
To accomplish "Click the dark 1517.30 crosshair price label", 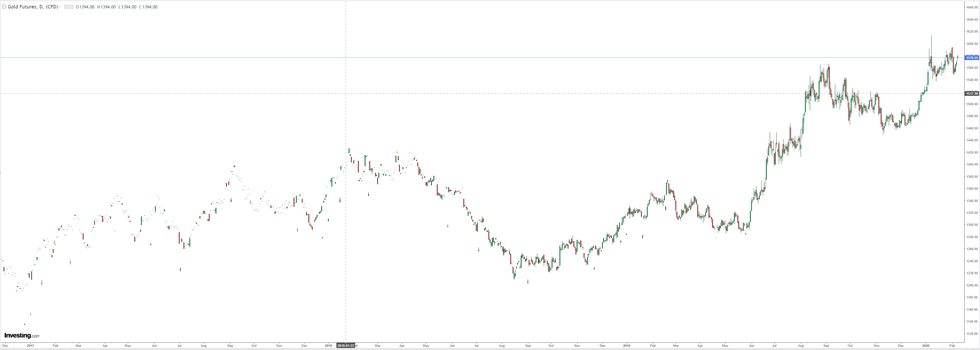I will click(x=972, y=93).
